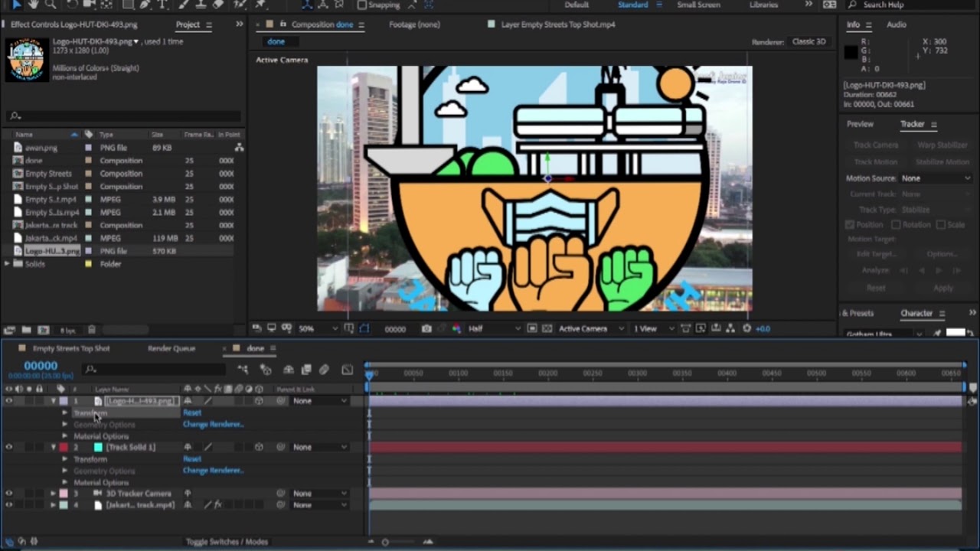Enable the Scale checkbox in Tracker
Viewport: 980px width, 551px height.
pyautogui.click(x=940, y=225)
